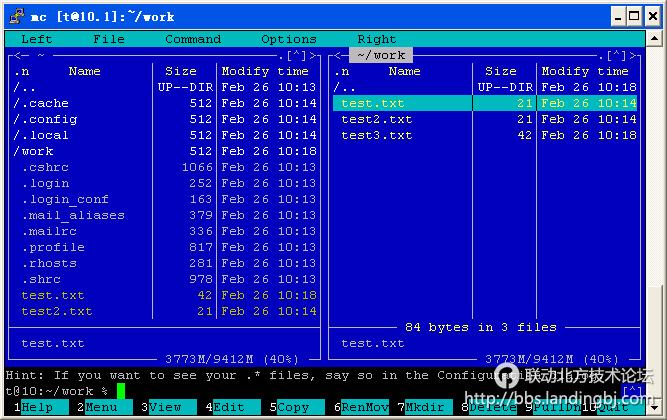Screen dimensions: 667x420
Task: Open the Left panel menu
Action: (37, 39)
